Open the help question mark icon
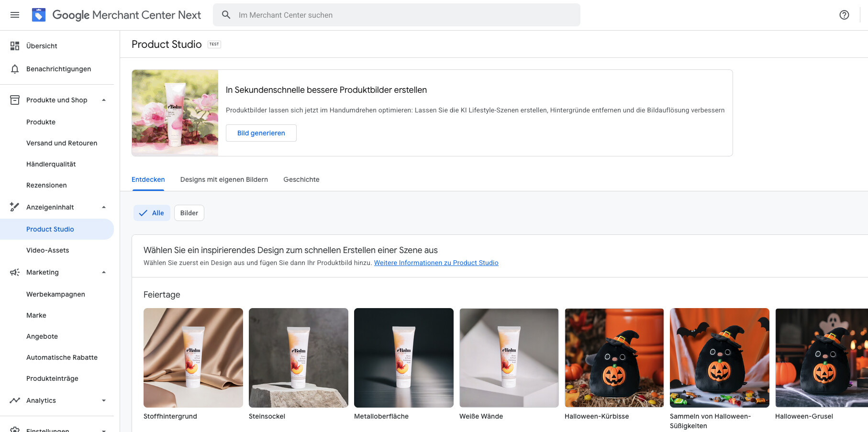 (844, 15)
